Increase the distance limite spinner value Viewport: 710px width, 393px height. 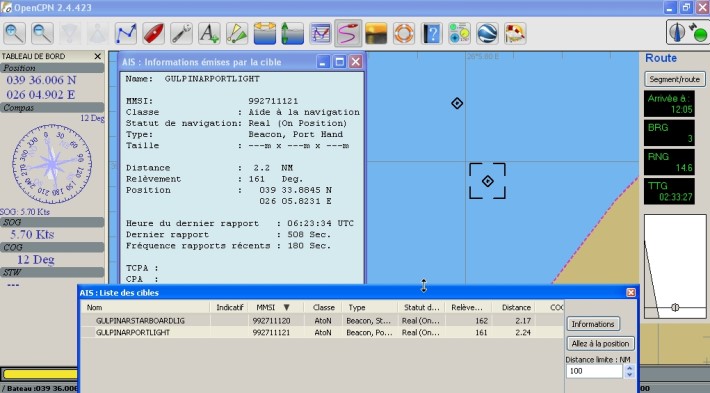click(x=629, y=368)
